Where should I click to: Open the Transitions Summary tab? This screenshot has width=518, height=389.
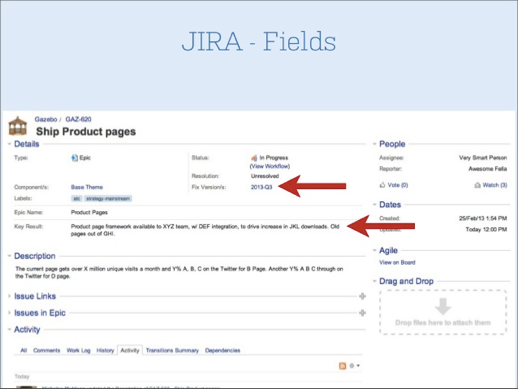click(172, 350)
